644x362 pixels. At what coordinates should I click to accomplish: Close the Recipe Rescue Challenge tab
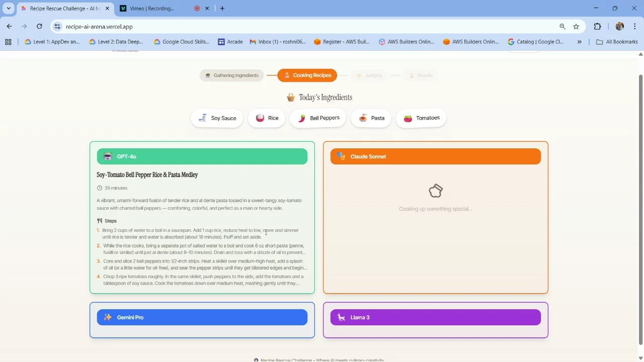tap(107, 9)
